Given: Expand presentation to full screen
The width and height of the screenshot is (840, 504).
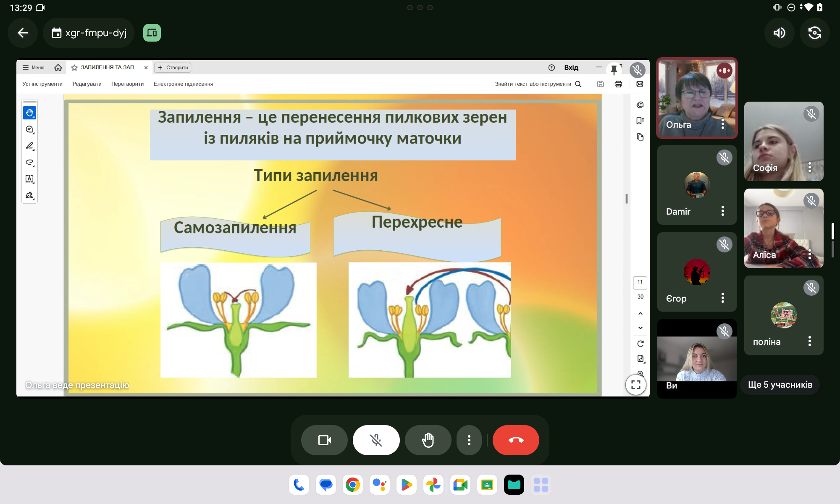Looking at the screenshot, I should coord(635,384).
